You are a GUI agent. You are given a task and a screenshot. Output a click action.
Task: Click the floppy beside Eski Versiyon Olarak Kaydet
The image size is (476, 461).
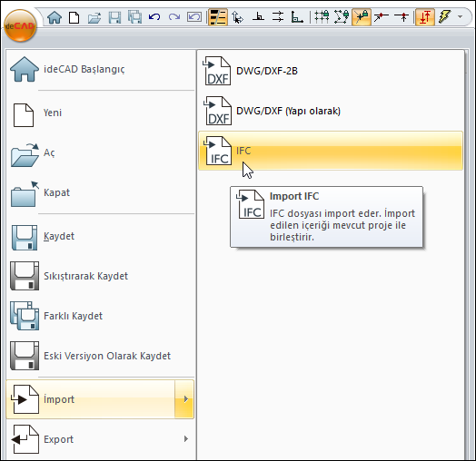(25, 356)
